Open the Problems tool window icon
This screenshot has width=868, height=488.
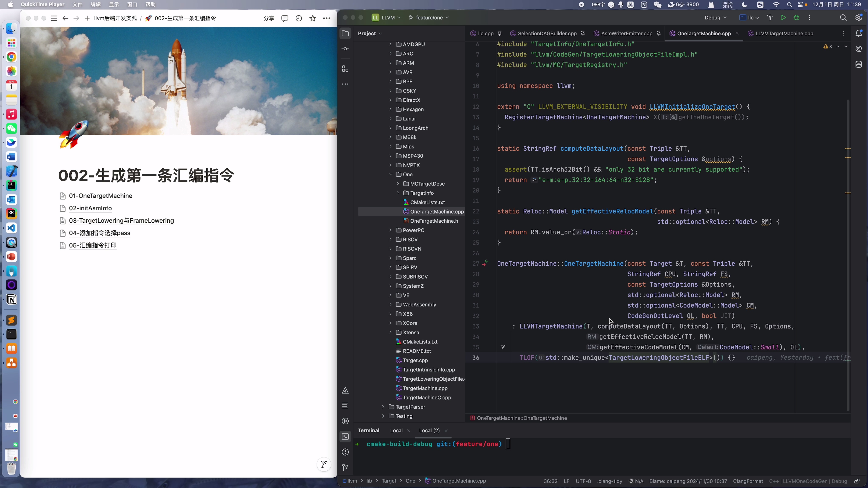345,452
